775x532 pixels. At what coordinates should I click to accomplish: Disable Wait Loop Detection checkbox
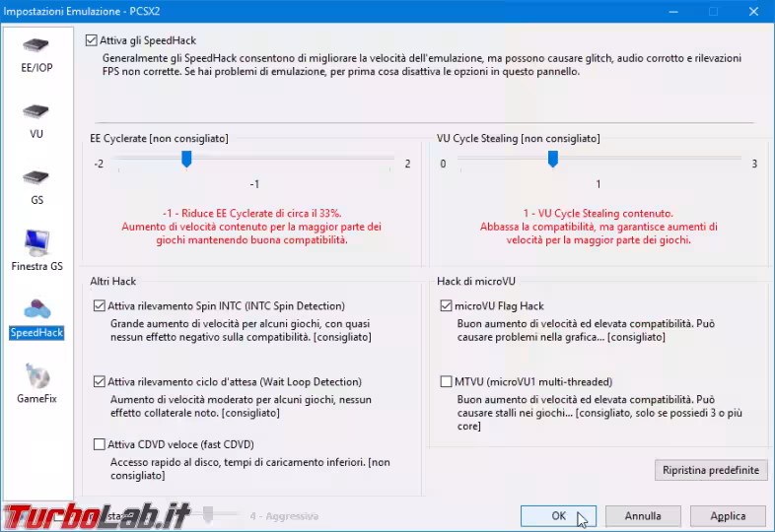point(100,382)
